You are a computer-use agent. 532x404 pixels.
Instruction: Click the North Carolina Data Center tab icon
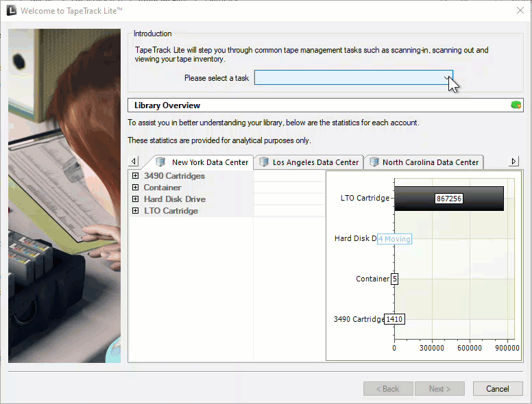(x=374, y=162)
